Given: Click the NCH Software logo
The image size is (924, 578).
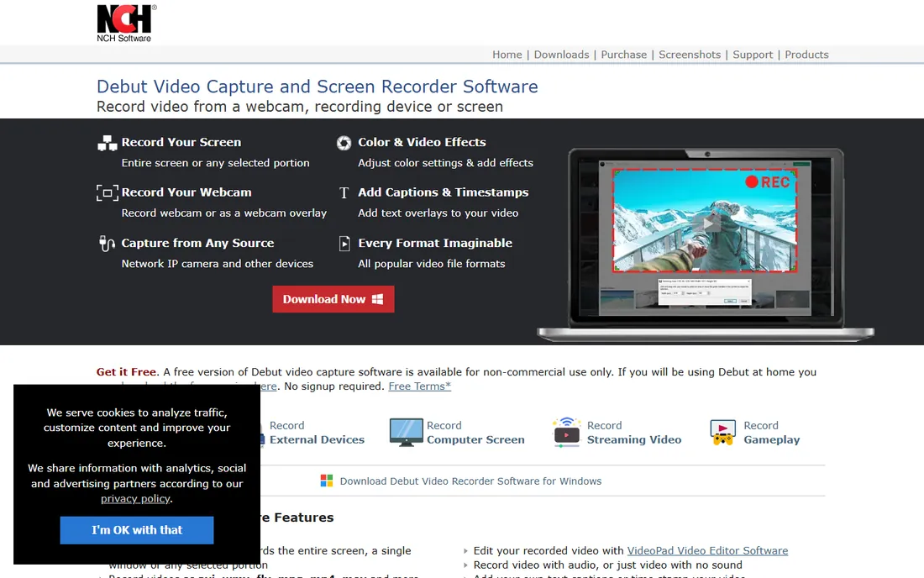Looking at the screenshot, I should click(x=126, y=24).
